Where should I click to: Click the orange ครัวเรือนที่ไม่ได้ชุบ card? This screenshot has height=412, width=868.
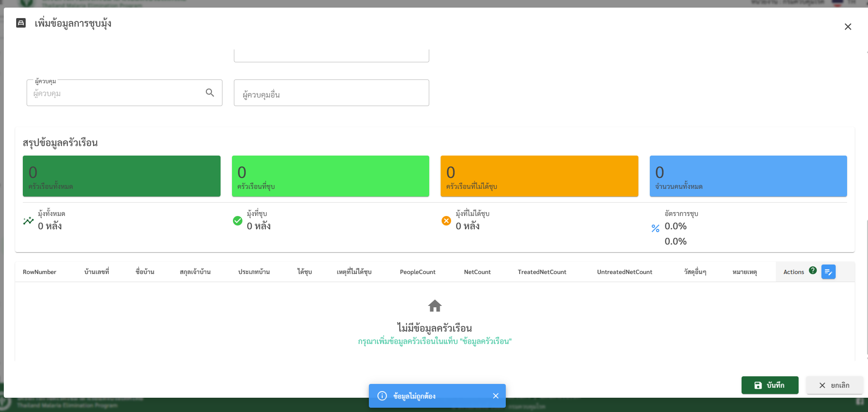click(x=539, y=176)
